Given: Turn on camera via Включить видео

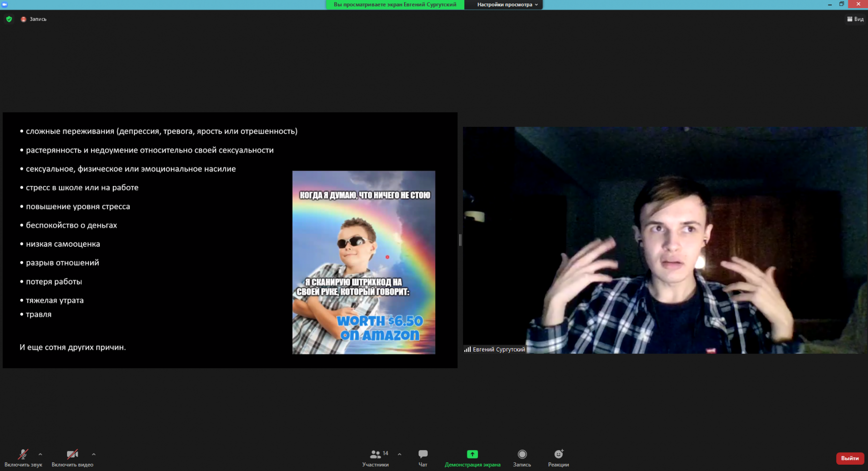Looking at the screenshot, I should [x=72, y=458].
